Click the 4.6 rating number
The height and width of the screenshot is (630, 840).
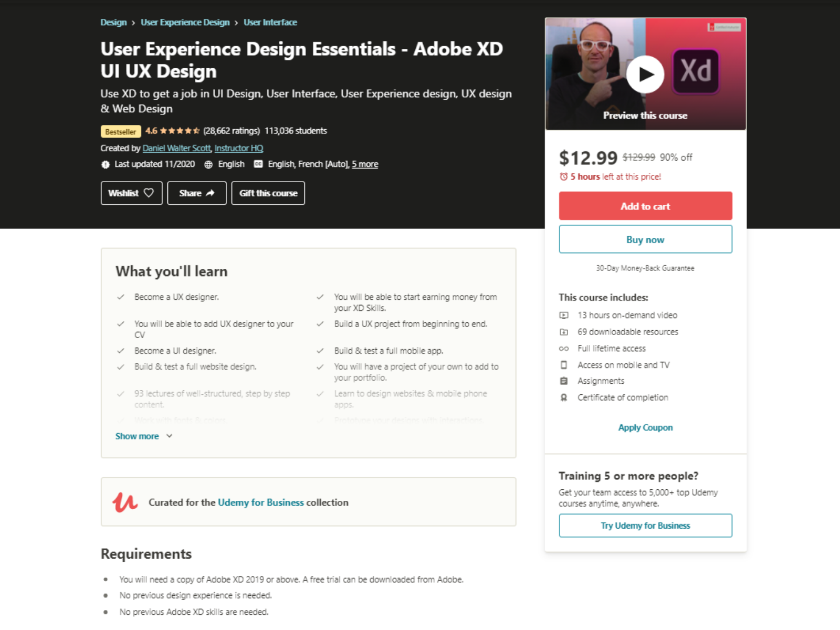click(x=151, y=131)
